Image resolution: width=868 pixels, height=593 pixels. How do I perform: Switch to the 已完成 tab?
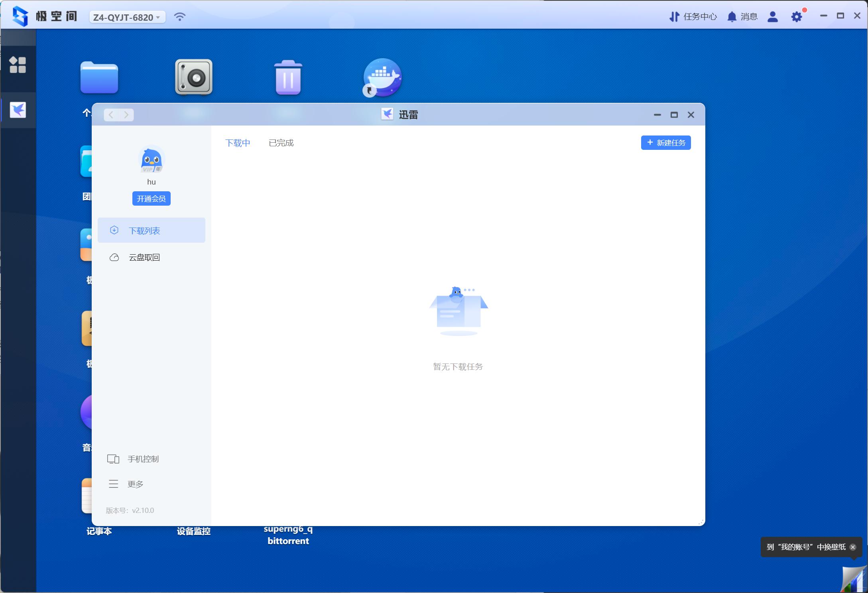(x=281, y=143)
